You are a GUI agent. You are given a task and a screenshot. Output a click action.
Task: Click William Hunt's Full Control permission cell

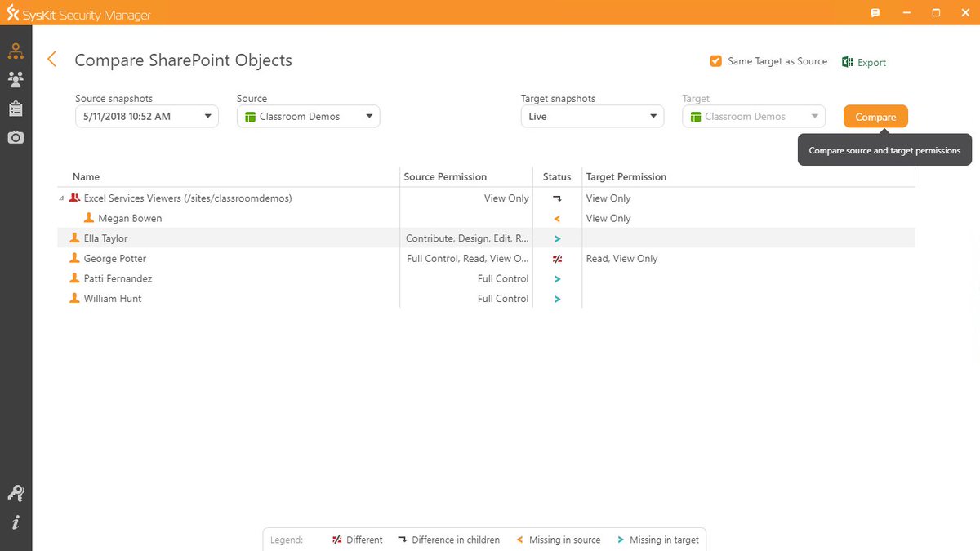click(x=503, y=299)
